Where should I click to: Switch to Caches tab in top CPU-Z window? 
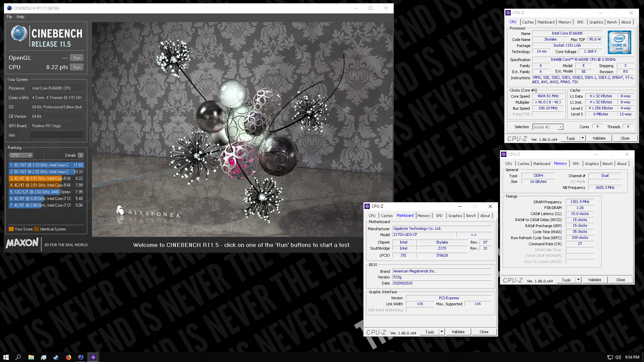point(528,22)
